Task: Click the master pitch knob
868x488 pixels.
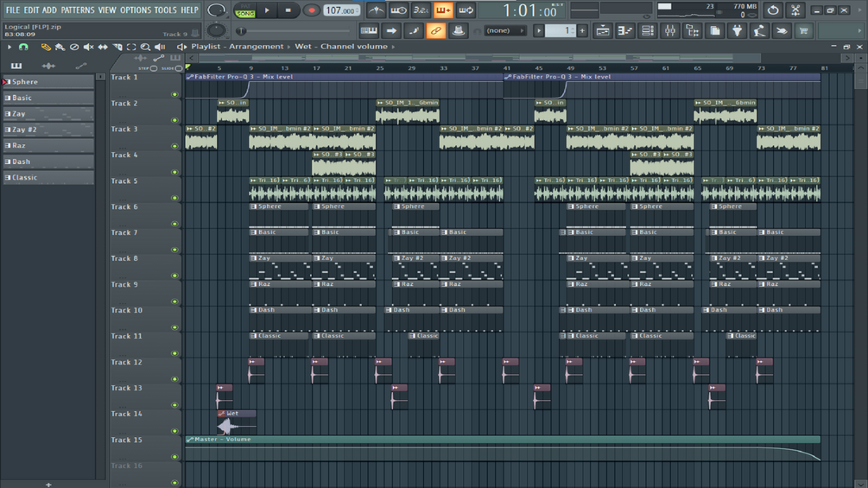Action: coord(217,30)
